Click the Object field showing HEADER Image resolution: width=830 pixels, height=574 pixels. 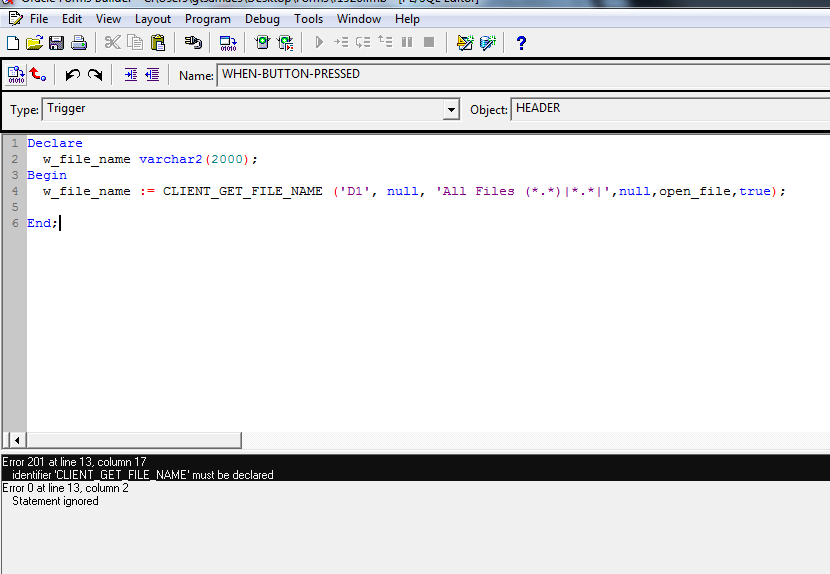(x=670, y=109)
